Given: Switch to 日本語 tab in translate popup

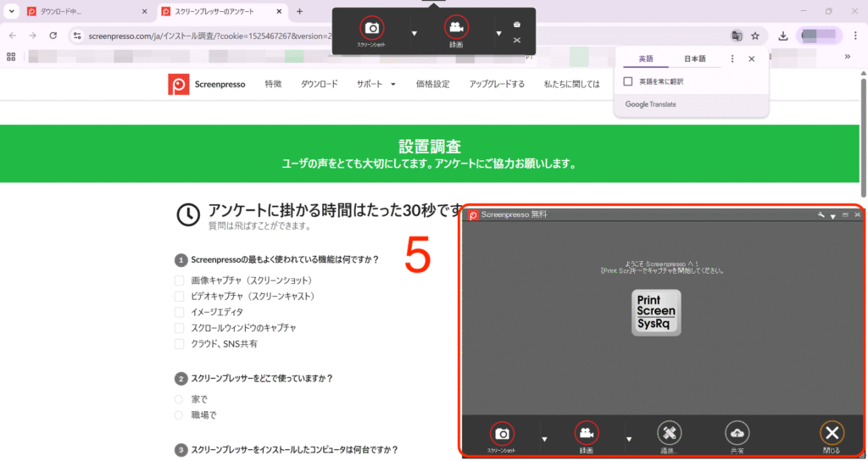Looking at the screenshot, I should pyautogui.click(x=695, y=58).
